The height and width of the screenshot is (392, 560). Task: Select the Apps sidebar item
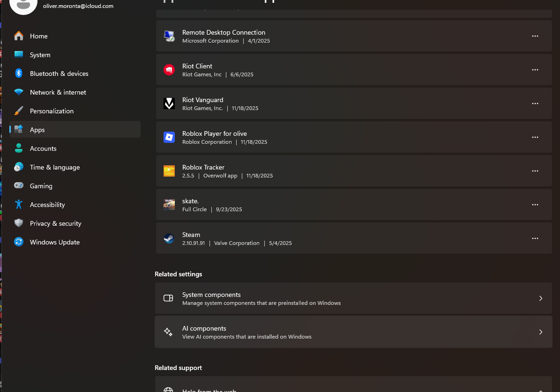click(75, 130)
